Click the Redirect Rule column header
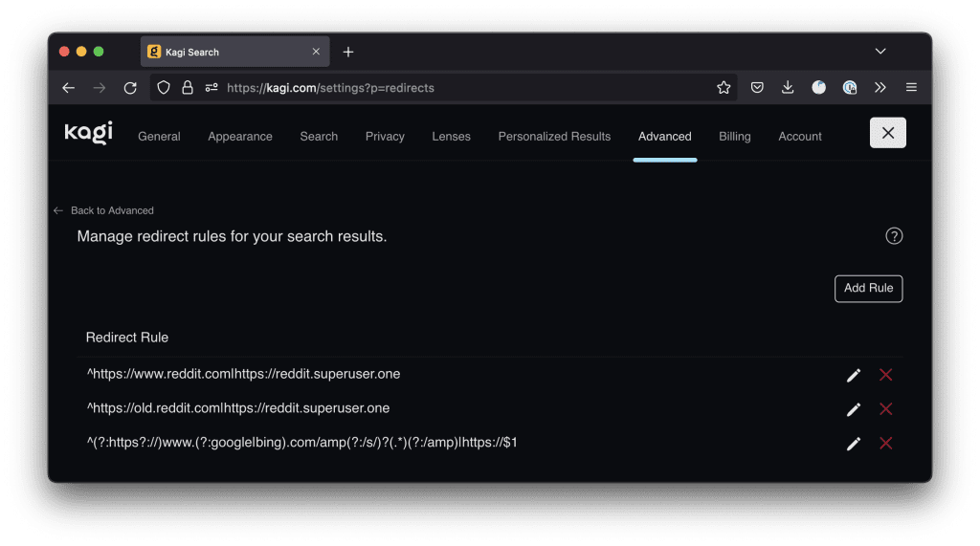The height and width of the screenshot is (546, 980). pos(127,338)
